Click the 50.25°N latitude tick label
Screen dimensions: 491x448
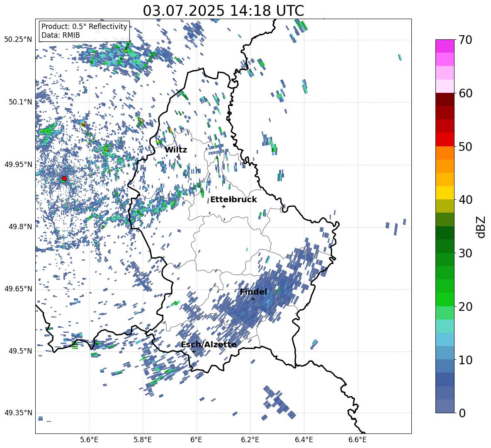pos(18,40)
